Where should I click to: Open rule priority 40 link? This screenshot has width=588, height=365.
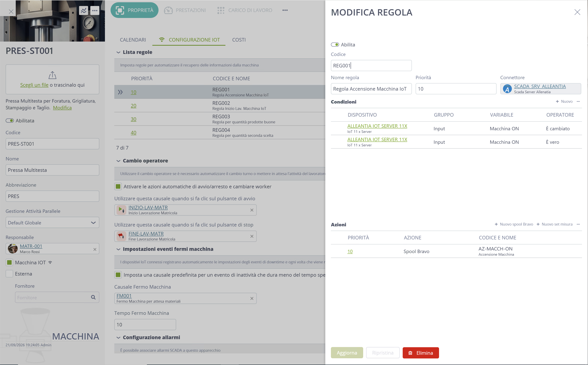click(x=133, y=133)
